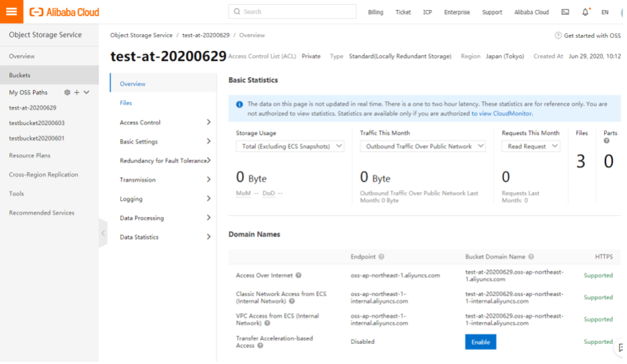627x364 pixels.
Task: Click the My OSS Paths gear icon
Action: click(x=67, y=92)
